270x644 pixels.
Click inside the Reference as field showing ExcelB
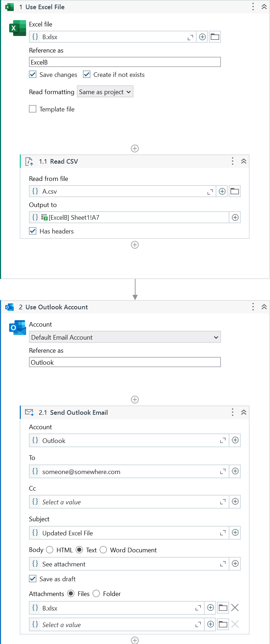point(125,62)
